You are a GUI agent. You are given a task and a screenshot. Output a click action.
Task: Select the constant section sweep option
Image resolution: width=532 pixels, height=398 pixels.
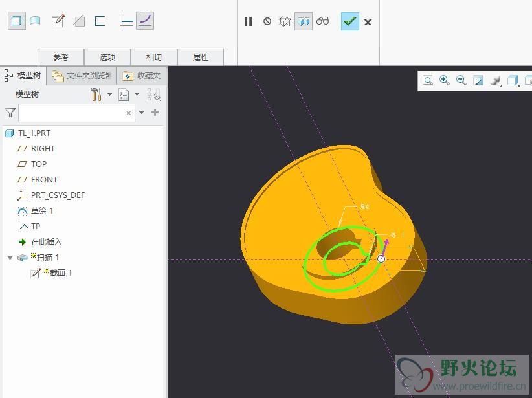[x=126, y=21]
